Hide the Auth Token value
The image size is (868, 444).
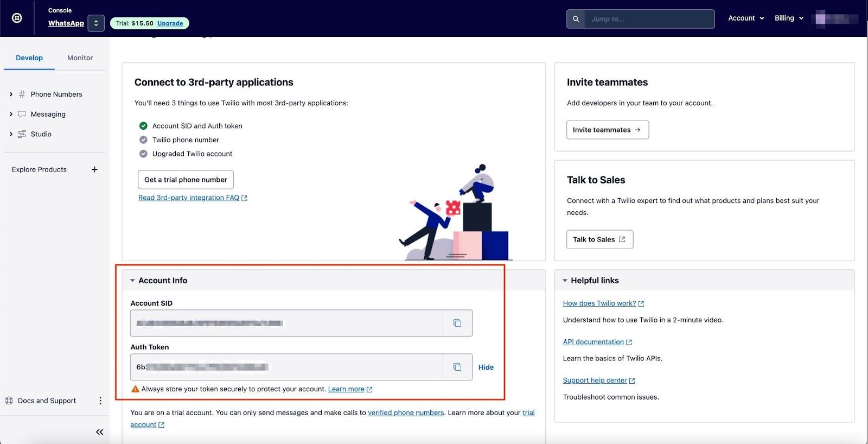point(486,367)
